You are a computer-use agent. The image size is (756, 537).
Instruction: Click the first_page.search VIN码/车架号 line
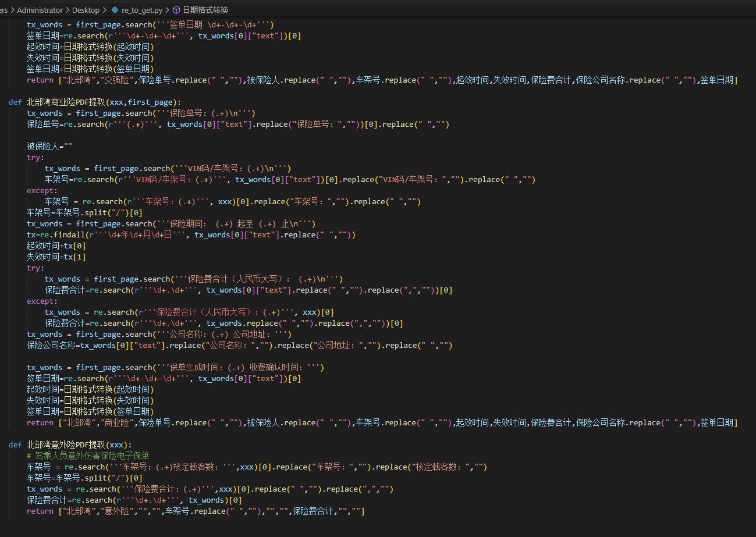click(168, 168)
